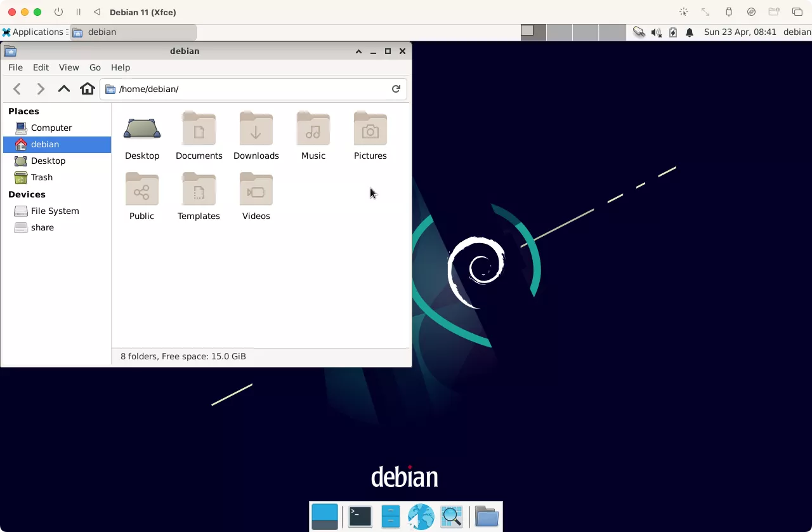
Task: Reload the current folder view
Action: pos(396,89)
